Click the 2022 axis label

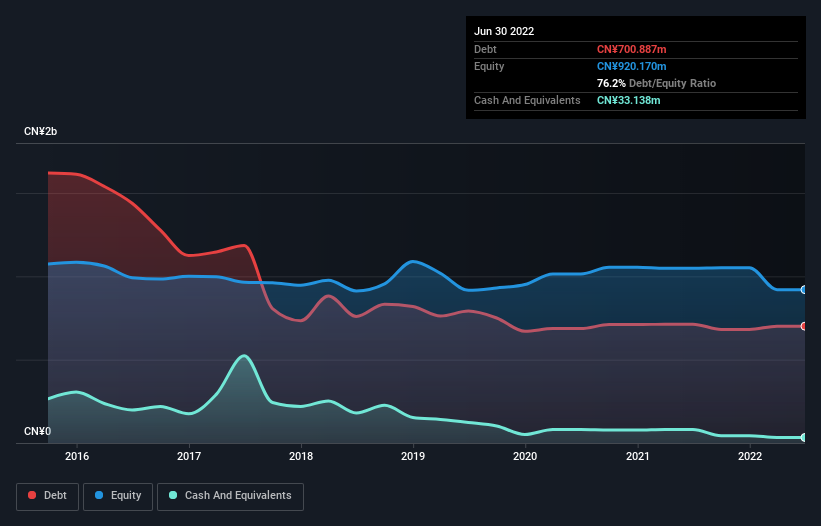pyautogui.click(x=750, y=456)
